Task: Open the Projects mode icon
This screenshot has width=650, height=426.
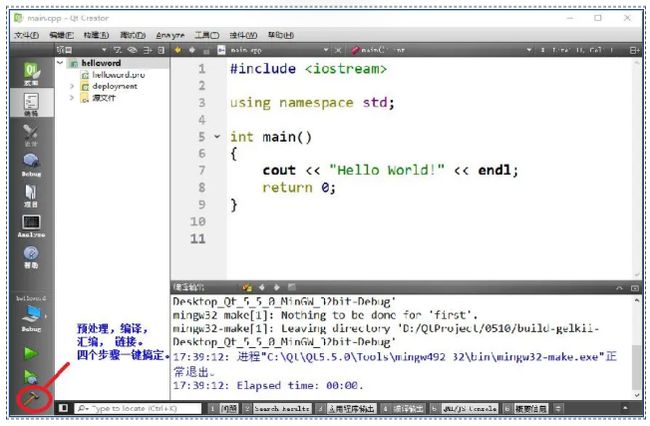Action: pos(32,195)
